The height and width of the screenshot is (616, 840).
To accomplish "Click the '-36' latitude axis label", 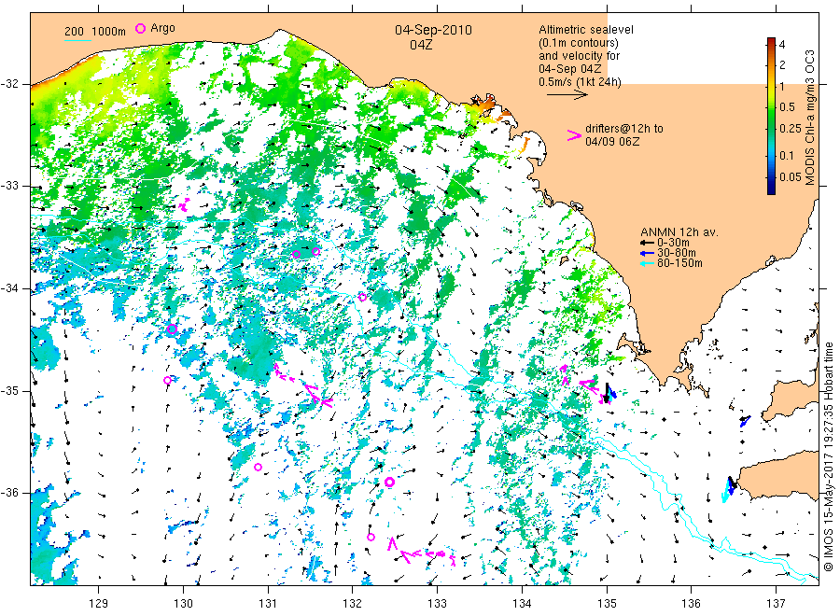I will pos(10,493).
